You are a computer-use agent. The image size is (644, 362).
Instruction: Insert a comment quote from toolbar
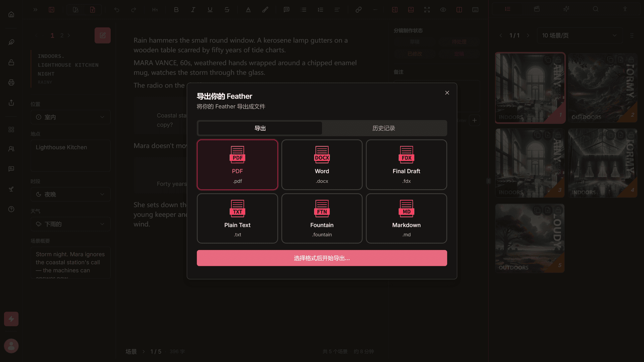286,10
